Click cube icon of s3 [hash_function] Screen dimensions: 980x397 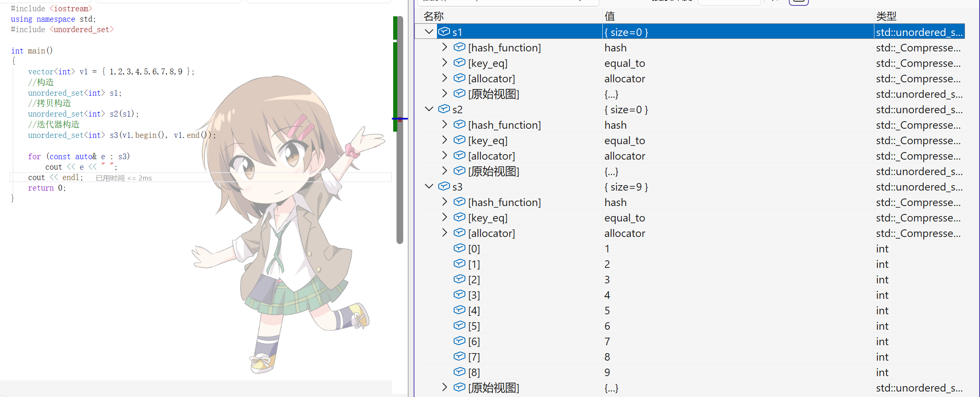(x=460, y=202)
